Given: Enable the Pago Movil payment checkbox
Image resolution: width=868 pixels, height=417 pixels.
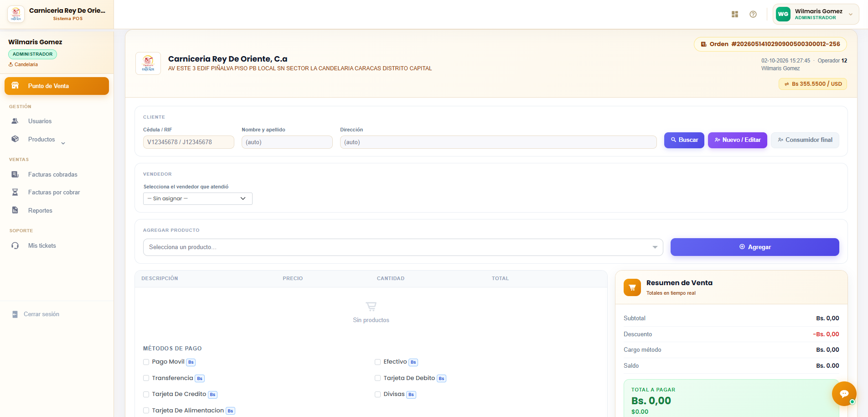Looking at the screenshot, I should click(x=146, y=362).
